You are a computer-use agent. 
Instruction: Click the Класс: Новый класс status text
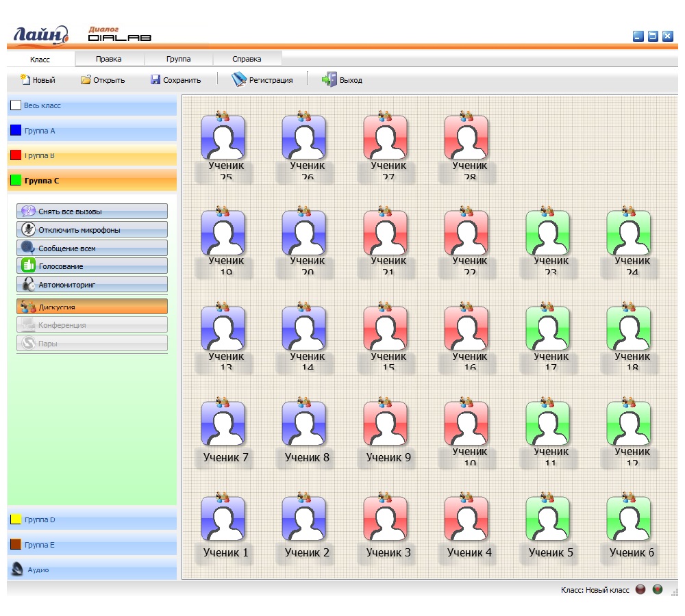pyautogui.click(x=595, y=590)
